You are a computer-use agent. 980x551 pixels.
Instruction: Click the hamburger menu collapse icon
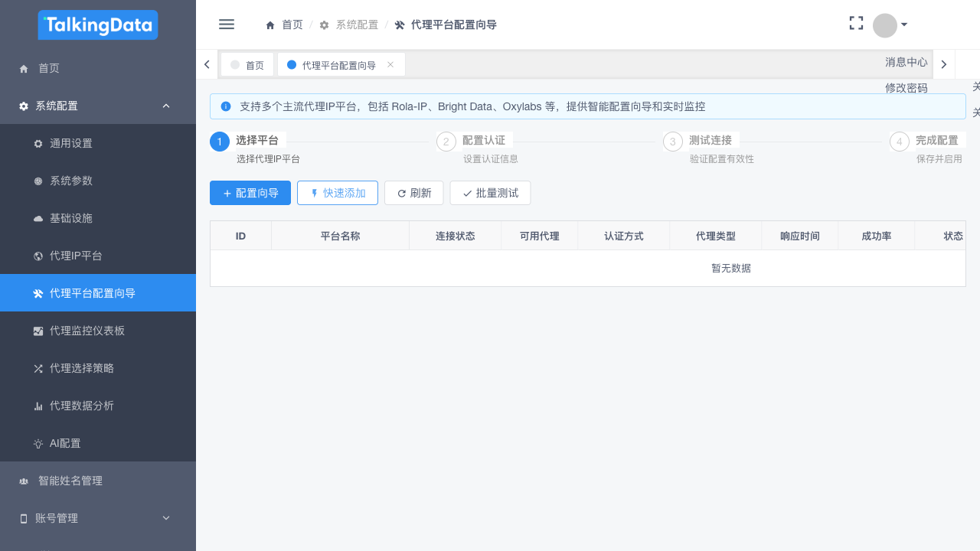tap(227, 24)
